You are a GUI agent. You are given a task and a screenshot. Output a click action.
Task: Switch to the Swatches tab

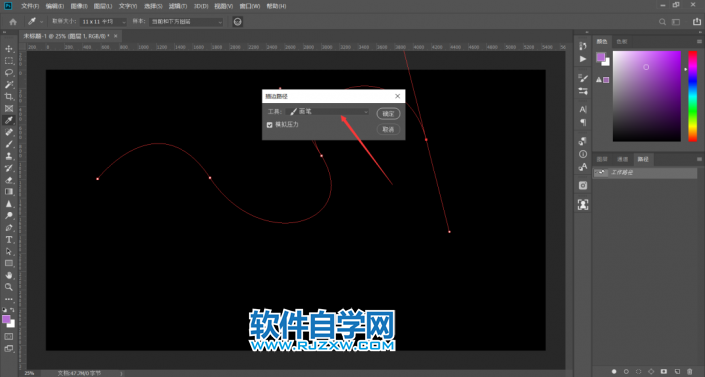(622, 41)
